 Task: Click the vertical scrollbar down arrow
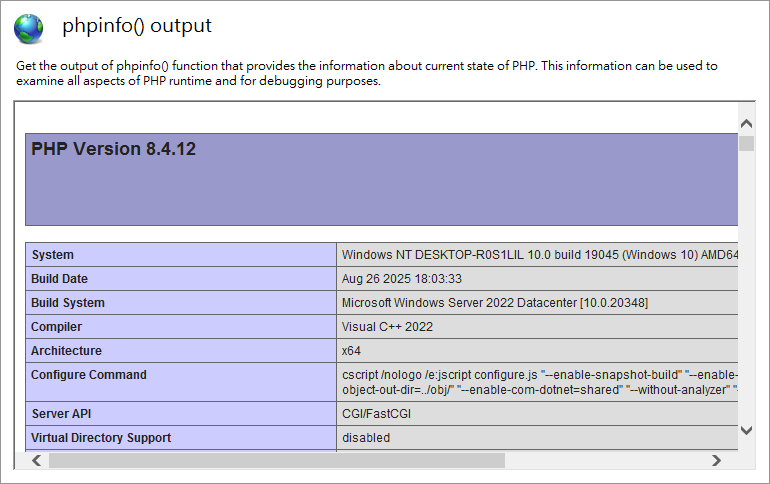click(x=746, y=430)
